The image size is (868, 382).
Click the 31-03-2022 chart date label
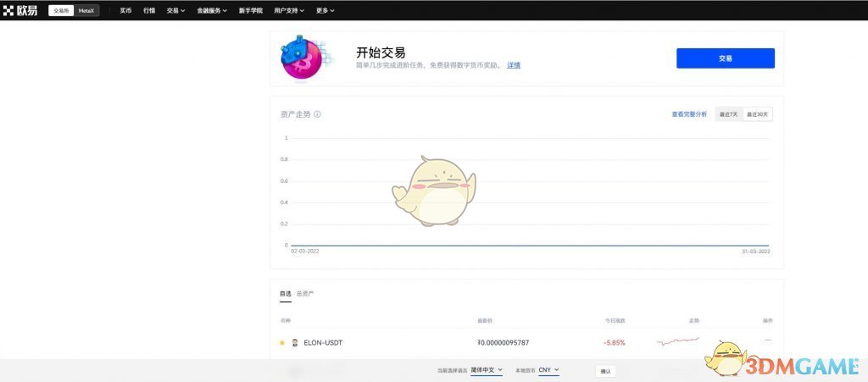pyautogui.click(x=755, y=251)
